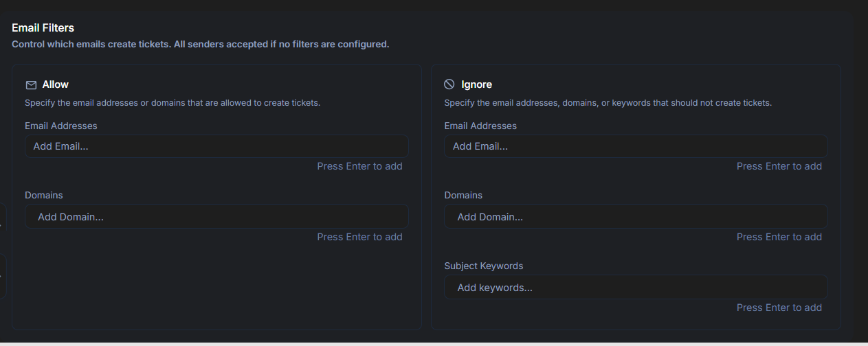Focus the Ignore Domains field
The image size is (868, 346).
coord(636,216)
